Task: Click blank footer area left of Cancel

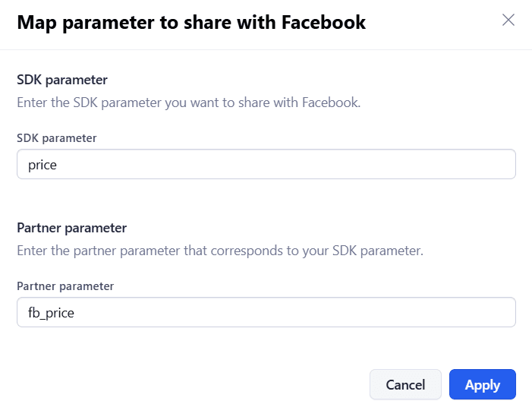Action: click(x=190, y=385)
